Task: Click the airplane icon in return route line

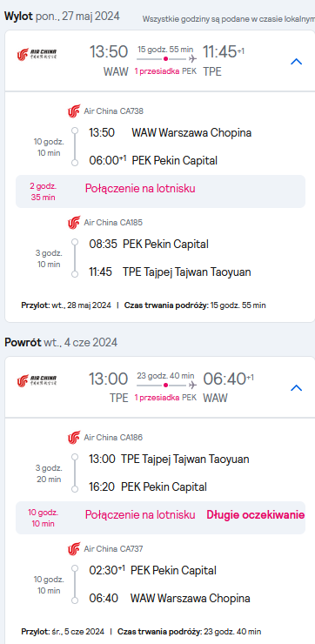Action: [192, 386]
